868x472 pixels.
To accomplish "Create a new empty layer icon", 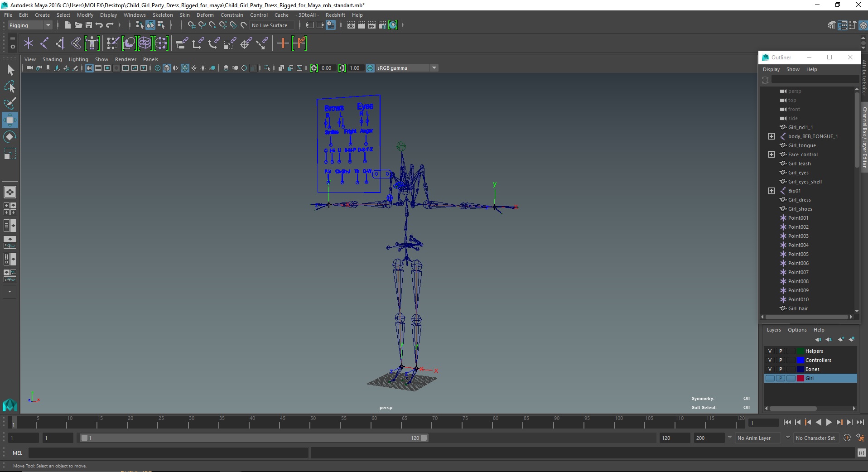I will click(841, 339).
